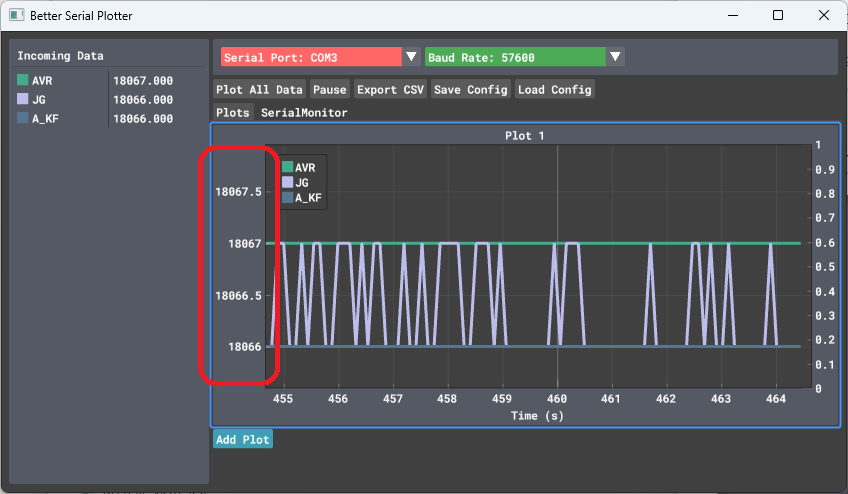Click the 18066.5 y-axis tick label
848x494 pixels.
pyautogui.click(x=238, y=295)
